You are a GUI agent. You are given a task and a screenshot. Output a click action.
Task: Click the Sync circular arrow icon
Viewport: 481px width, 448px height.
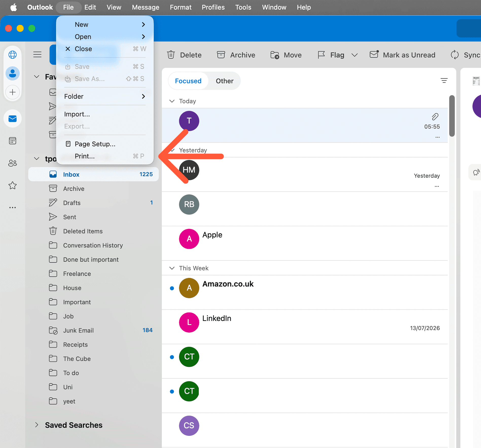[x=455, y=55]
